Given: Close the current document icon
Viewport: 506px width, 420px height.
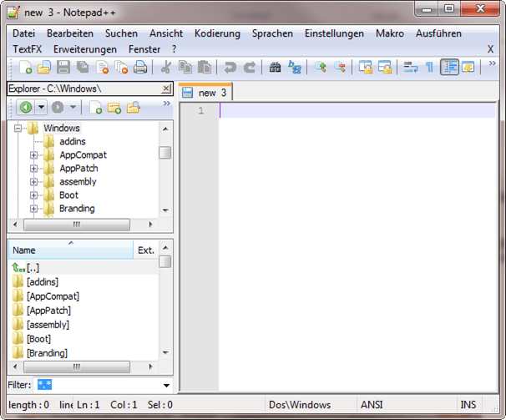Looking at the screenshot, I should 102,67.
